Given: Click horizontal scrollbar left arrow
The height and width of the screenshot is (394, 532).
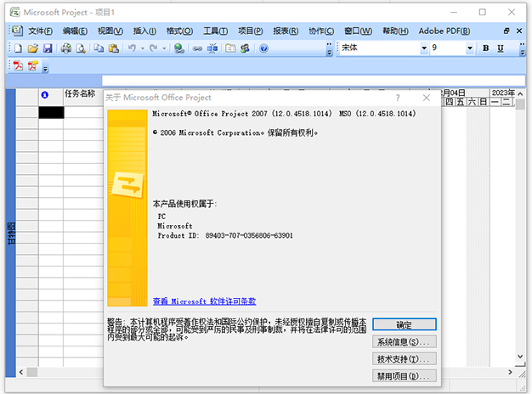Looking at the screenshot, I should [21, 372].
